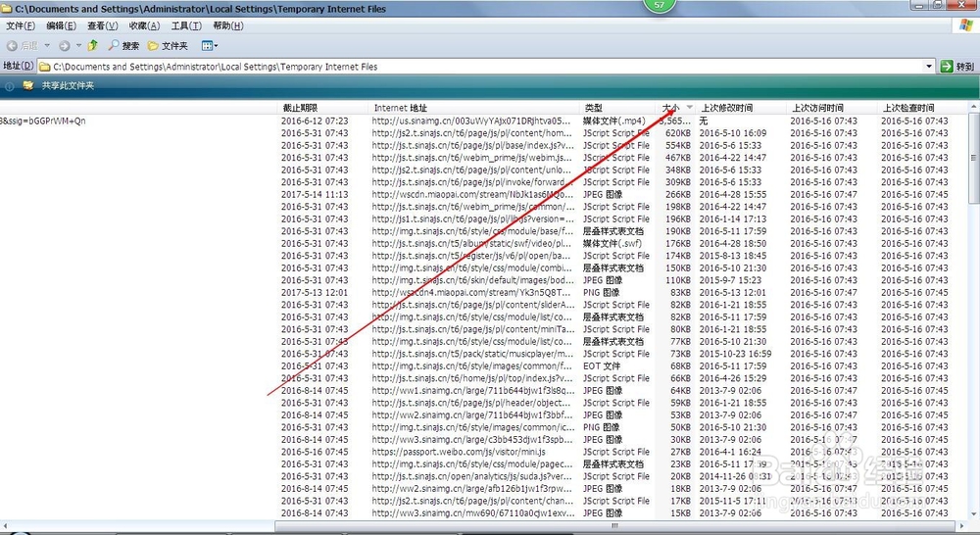
Task: Expand the address bar dropdown
Action: pyautogui.click(x=929, y=67)
